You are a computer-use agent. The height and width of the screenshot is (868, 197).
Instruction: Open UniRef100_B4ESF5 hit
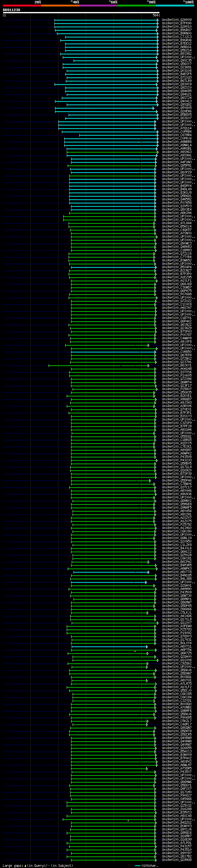coord(176,74)
